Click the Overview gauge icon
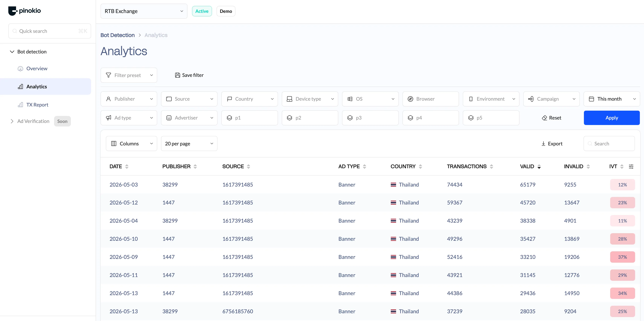Screen dimensions: 644x321 (20, 69)
